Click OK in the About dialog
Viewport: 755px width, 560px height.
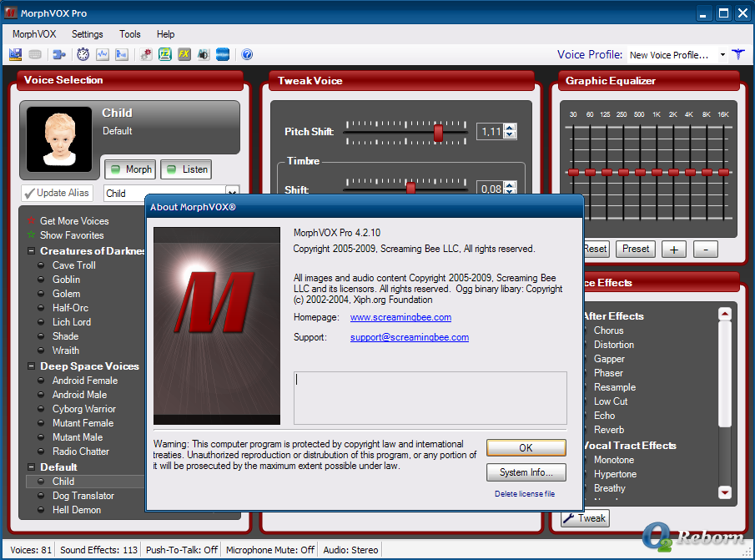pos(526,448)
